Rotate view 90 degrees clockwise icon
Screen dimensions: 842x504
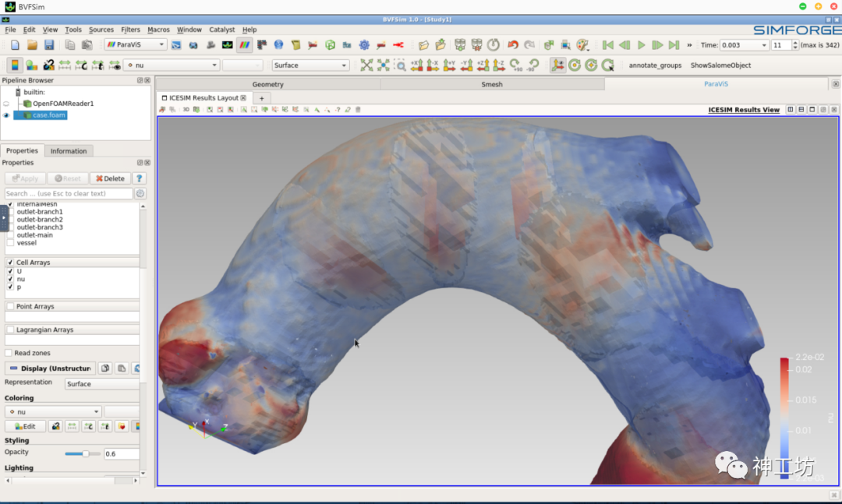coord(515,65)
